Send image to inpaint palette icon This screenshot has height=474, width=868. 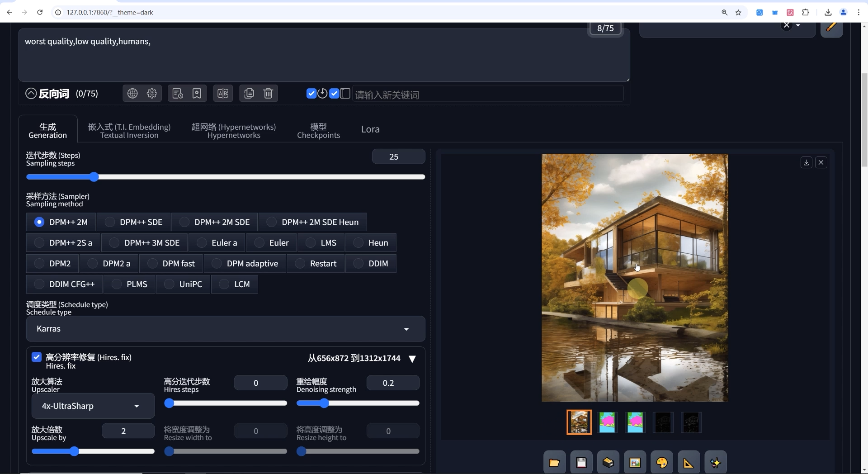pos(662,463)
